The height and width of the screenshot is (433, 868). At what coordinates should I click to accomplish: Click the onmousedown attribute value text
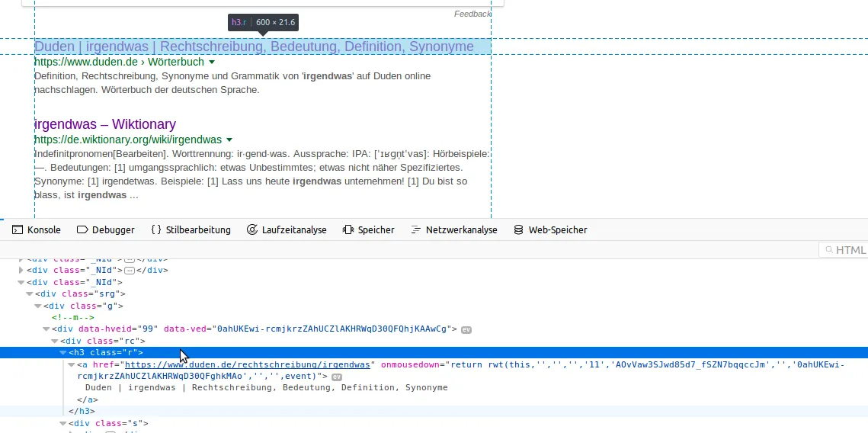click(x=460, y=370)
